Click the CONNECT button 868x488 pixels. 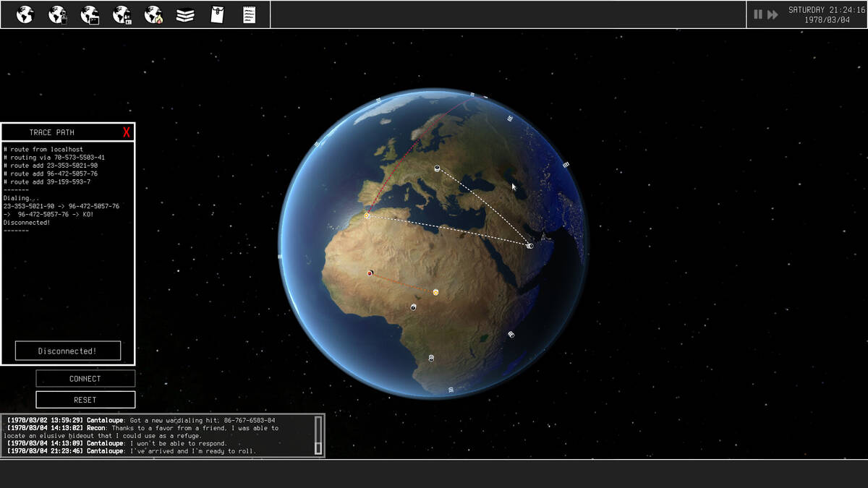(x=85, y=379)
